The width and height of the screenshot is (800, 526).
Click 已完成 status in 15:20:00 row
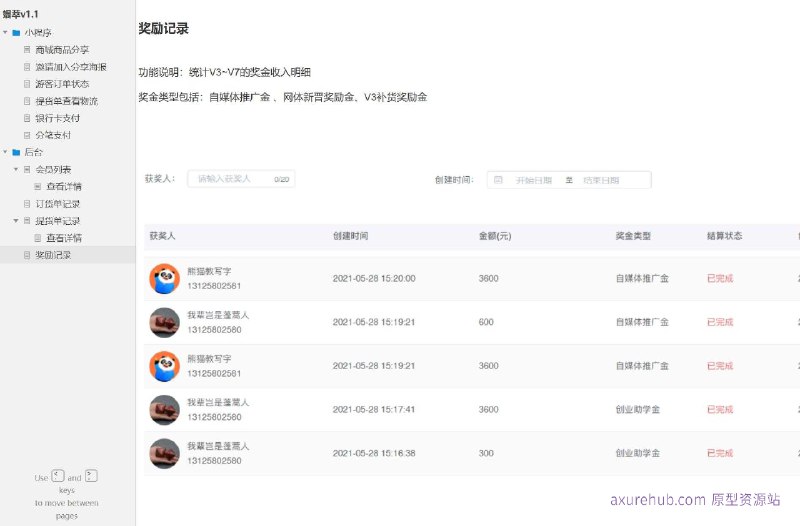coord(720,279)
